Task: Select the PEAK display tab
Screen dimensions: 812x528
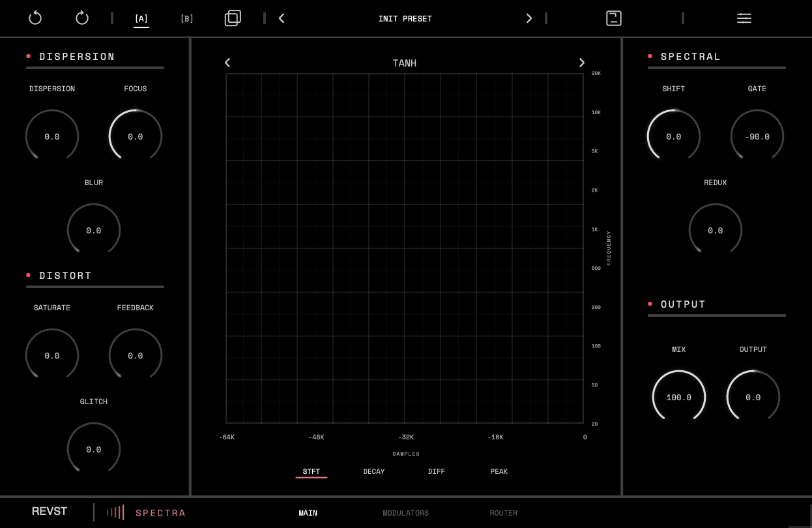Action: point(499,471)
